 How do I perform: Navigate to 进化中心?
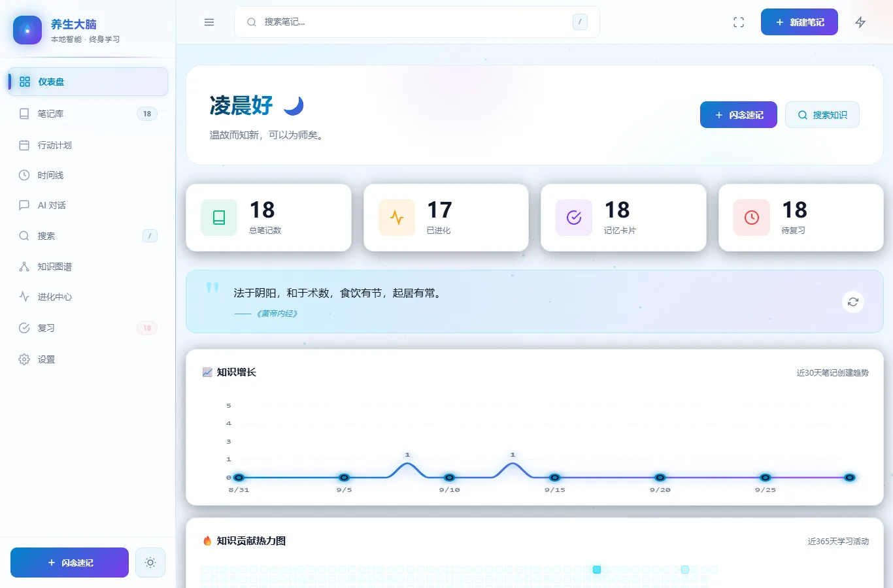pos(88,297)
